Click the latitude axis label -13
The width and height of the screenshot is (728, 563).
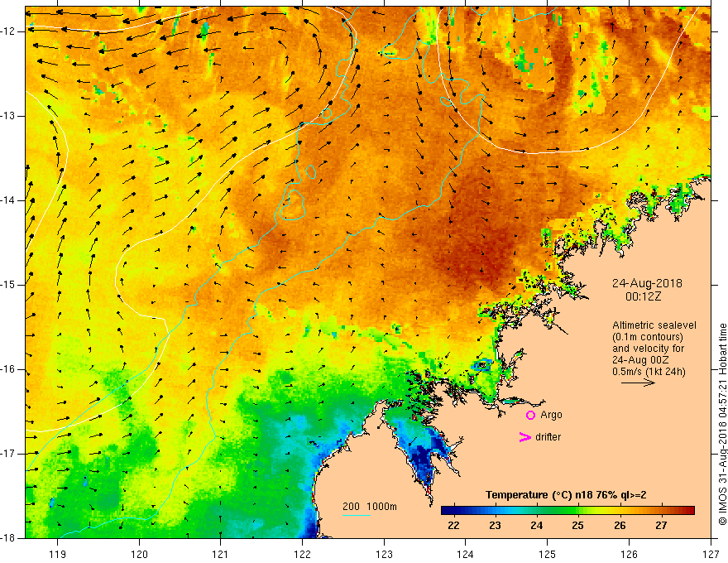(8, 116)
